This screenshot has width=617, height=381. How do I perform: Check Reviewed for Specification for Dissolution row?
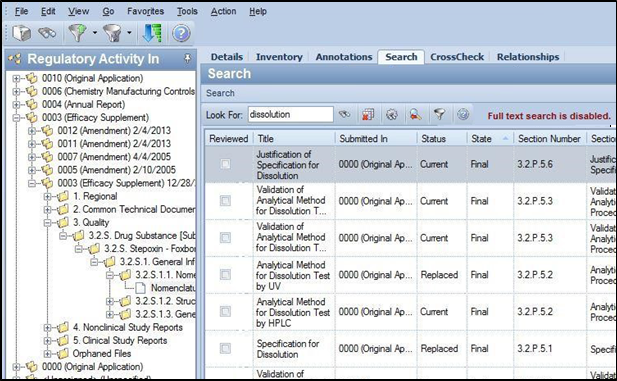pos(225,348)
